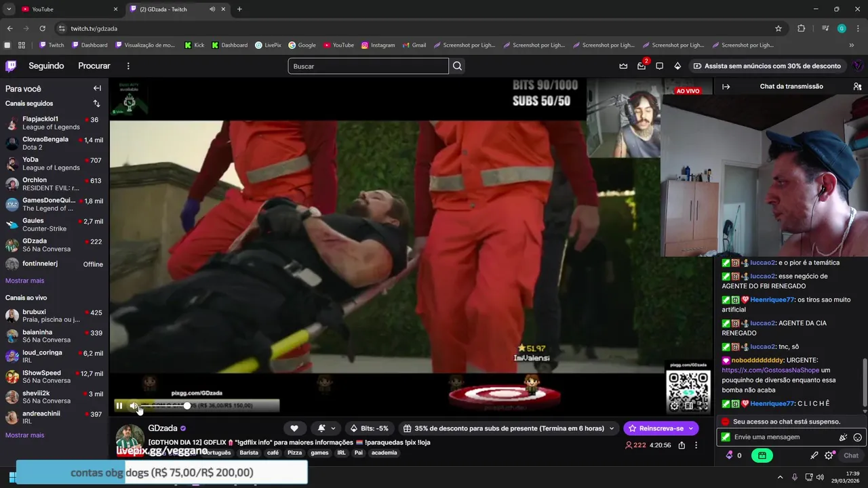Click the Reinscreva-se button
The image size is (868, 488).
pyautogui.click(x=660, y=428)
